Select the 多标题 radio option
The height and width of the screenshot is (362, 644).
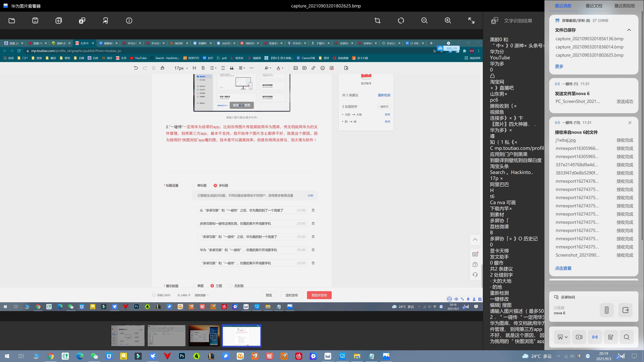point(215,185)
